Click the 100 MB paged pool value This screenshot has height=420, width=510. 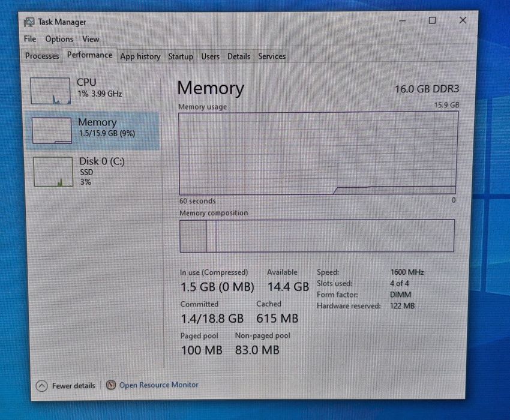202,350
